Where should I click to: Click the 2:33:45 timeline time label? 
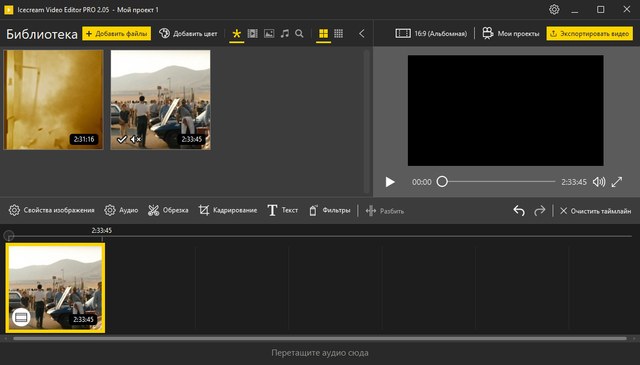click(x=102, y=230)
